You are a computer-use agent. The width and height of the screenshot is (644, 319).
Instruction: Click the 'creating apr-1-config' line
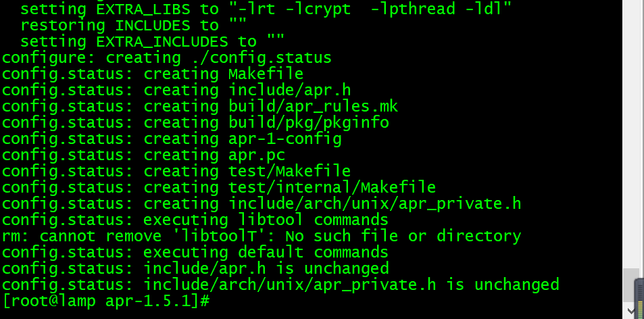coord(171,139)
